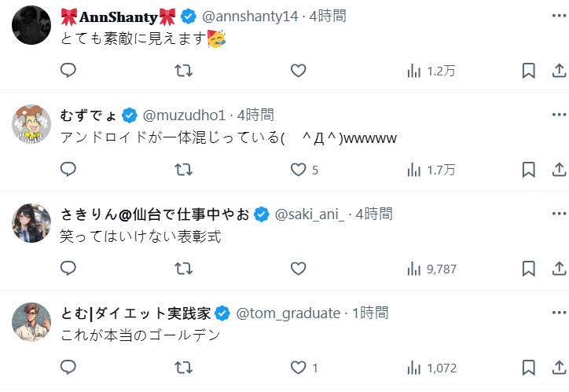
Task: View 1,072 views analytics on tom_graduate tweet
Action: [x=430, y=368]
